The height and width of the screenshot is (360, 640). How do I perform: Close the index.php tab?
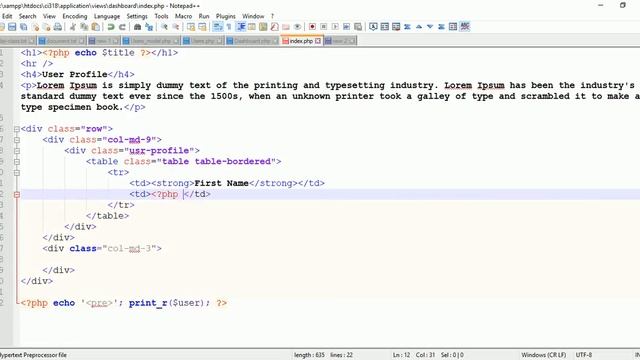318,41
